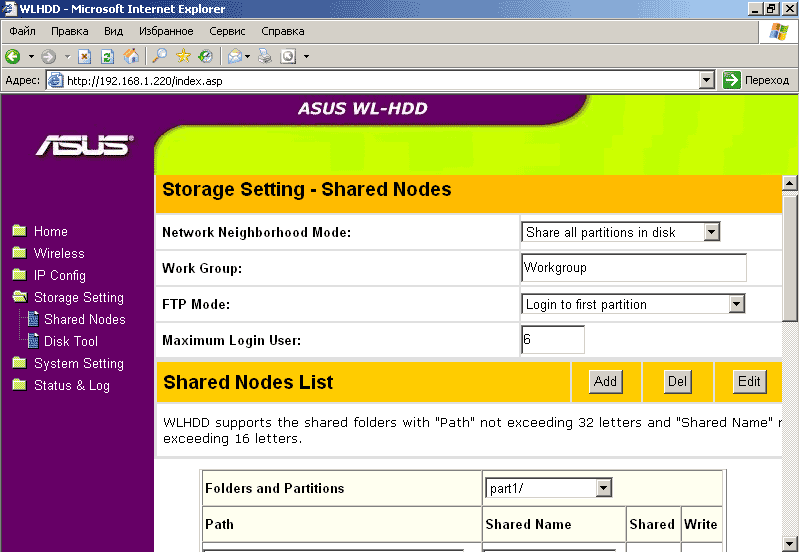Open Disk Tool in the sidebar tree
This screenshot has width=799, height=552.
71,341
